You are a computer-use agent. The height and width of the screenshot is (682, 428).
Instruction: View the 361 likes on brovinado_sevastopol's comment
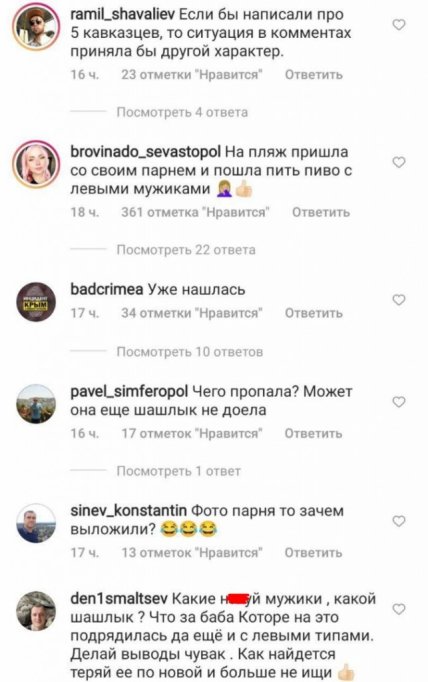click(x=195, y=212)
